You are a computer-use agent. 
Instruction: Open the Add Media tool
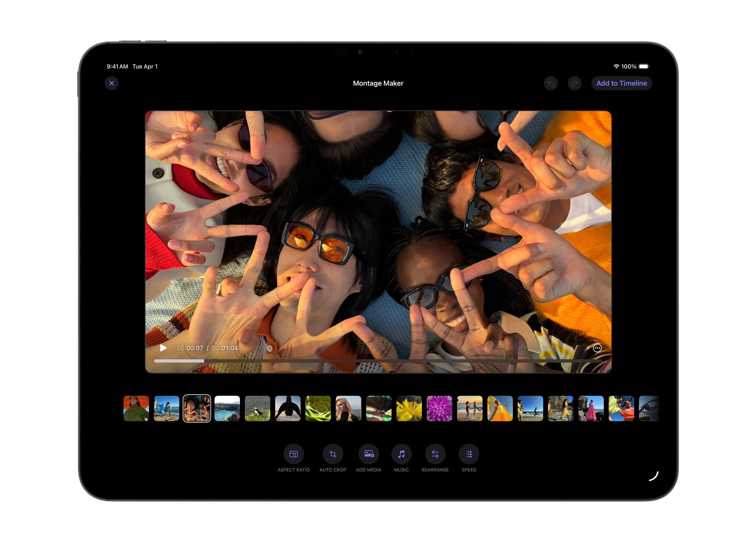point(368,454)
